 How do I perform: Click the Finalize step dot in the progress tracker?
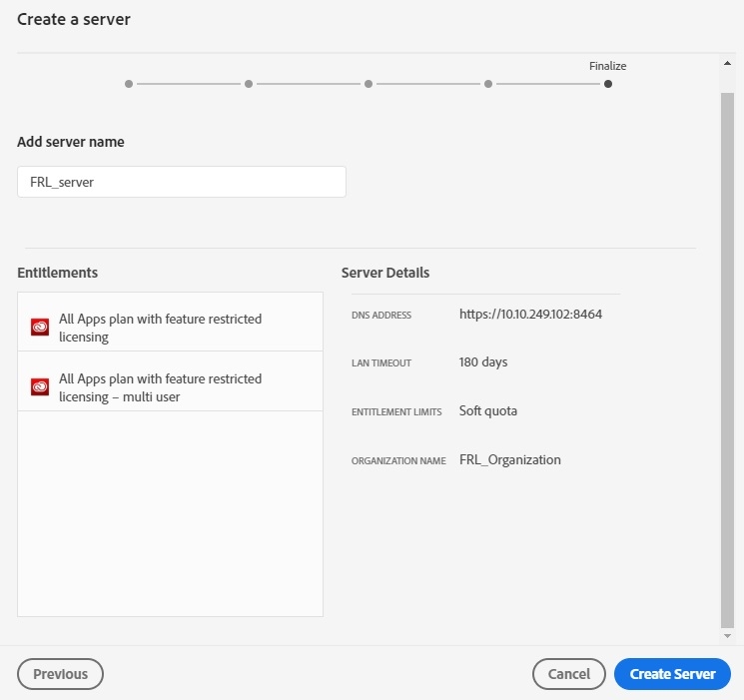[608, 84]
